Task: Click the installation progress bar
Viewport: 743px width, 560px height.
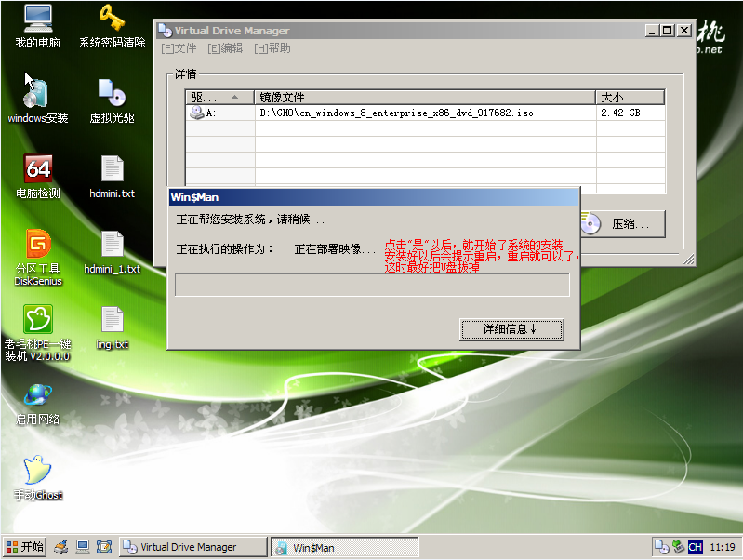Action: pyautogui.click(x=372, y=285)
